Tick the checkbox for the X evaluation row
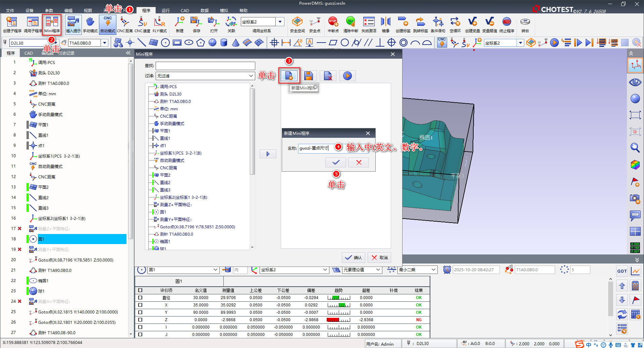 140,305
